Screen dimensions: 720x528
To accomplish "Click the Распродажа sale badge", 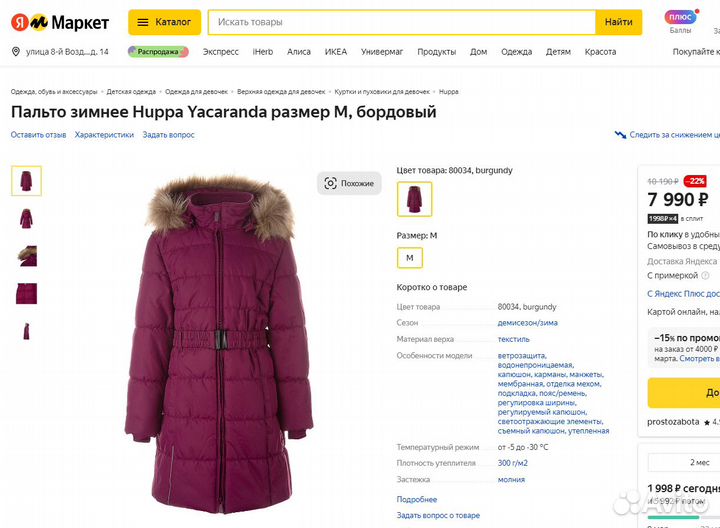I will 158,51.
